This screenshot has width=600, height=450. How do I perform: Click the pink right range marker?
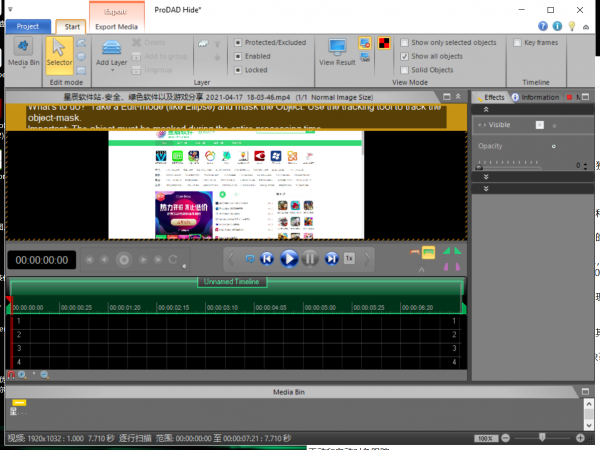(x=458, y=267)
